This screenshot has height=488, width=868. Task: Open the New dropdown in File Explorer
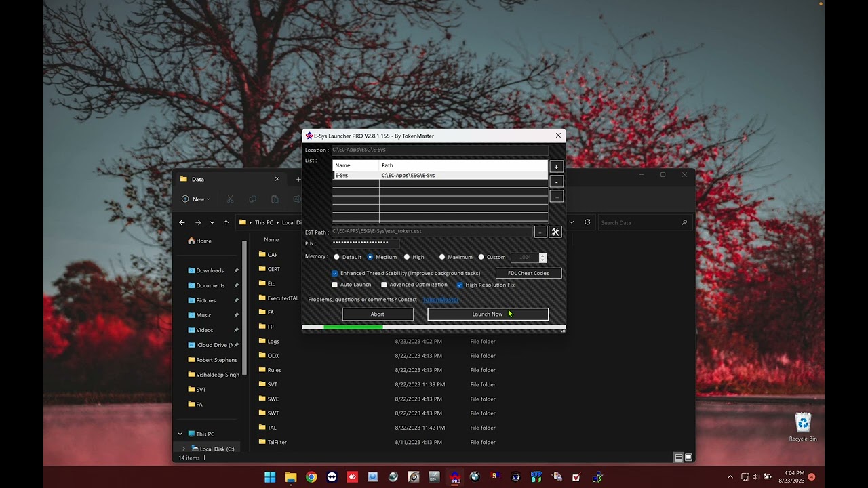(x=197, y=199)
